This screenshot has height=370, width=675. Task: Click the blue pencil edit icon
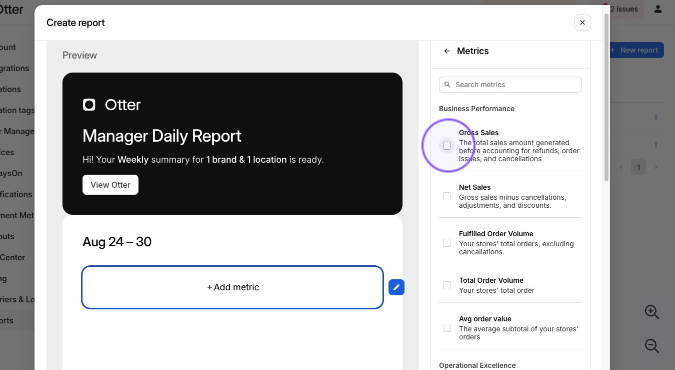coord(396,287)
